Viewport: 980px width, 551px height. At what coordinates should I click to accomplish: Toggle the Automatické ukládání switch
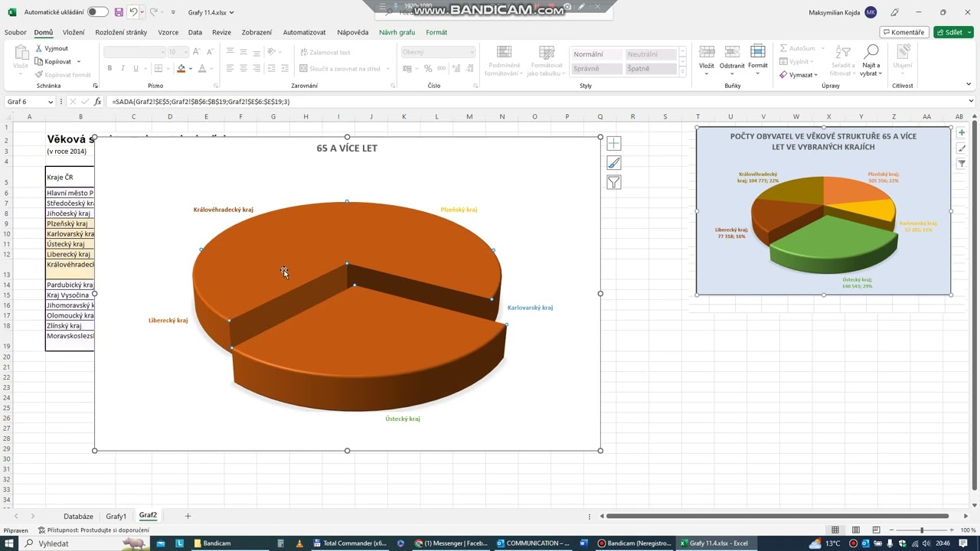click(x=97, y=12)
